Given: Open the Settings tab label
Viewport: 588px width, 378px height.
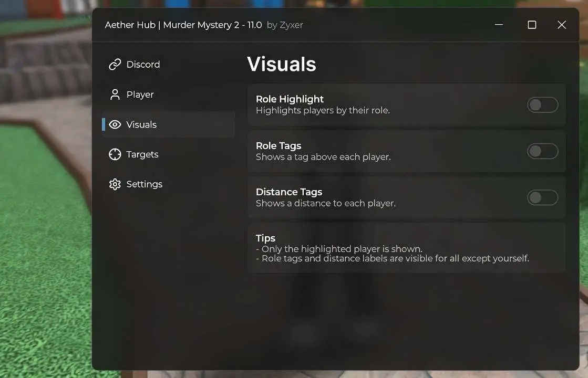Looking at the screenshot, I should click(144, 184).
